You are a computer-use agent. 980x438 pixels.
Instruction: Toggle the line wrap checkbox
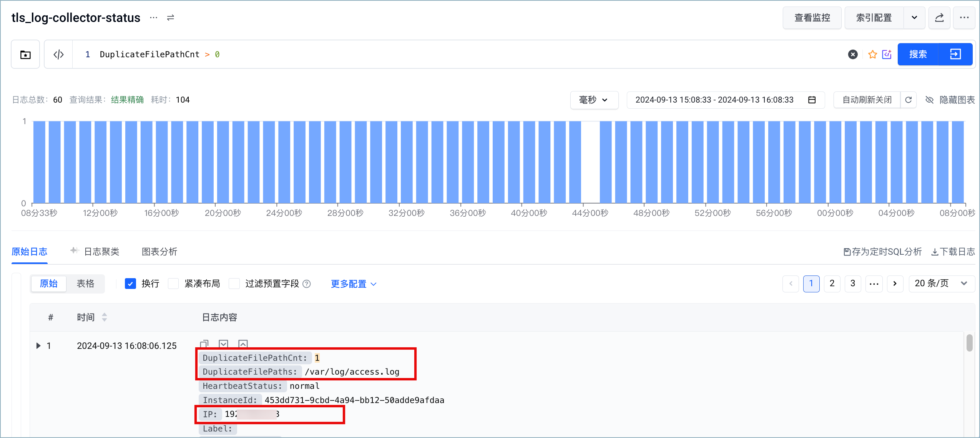(131, 284)
